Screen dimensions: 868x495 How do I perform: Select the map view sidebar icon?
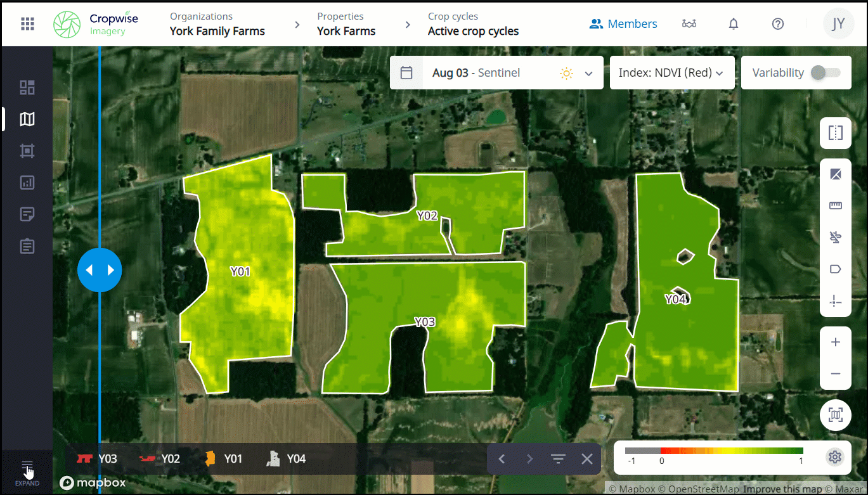coord(27,119)
